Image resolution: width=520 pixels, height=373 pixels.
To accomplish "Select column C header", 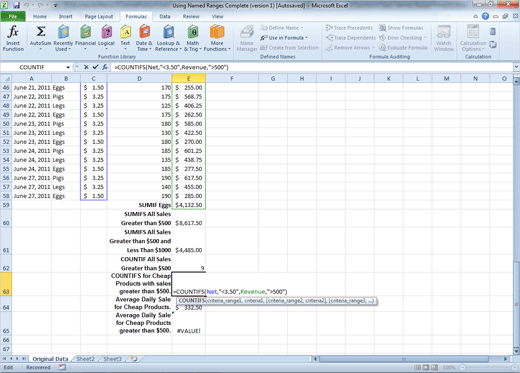I will point(93,79).
